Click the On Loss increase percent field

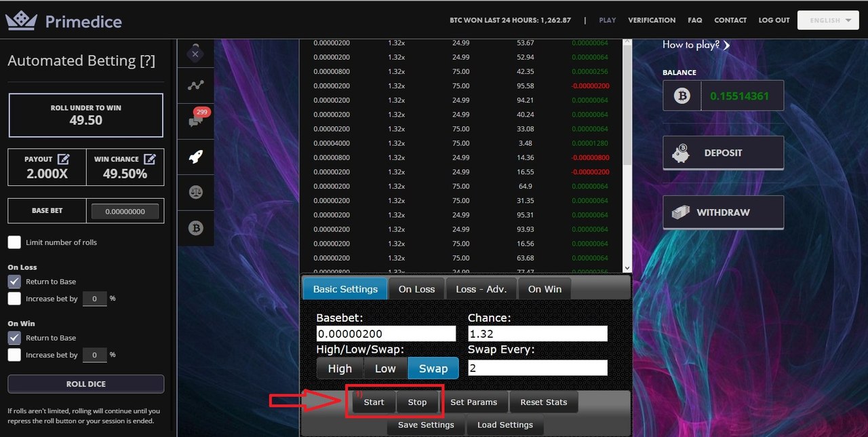pyautogui.click(x=94, y=299)
